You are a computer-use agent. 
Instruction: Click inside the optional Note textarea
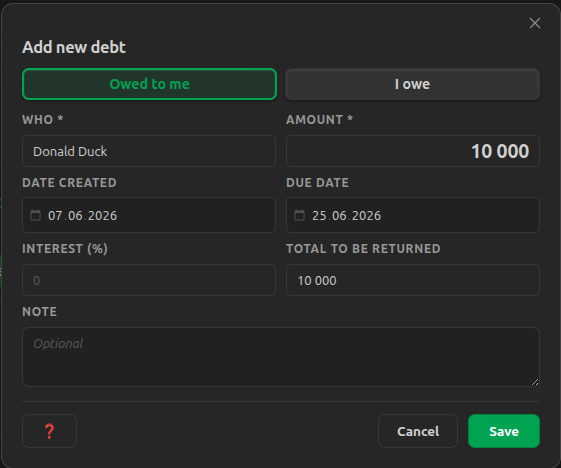(281, 357)
